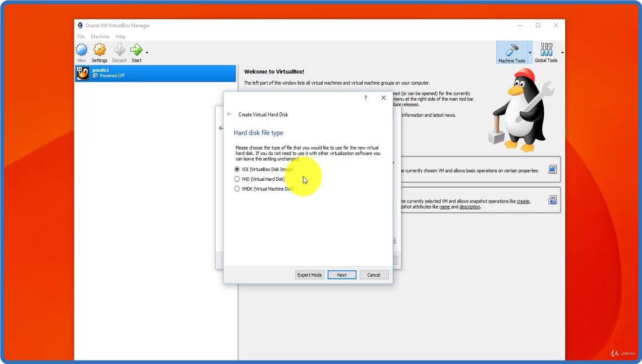Click the New virtual machine icon
This screenshot has width=642, height=364.
[81, 50]
